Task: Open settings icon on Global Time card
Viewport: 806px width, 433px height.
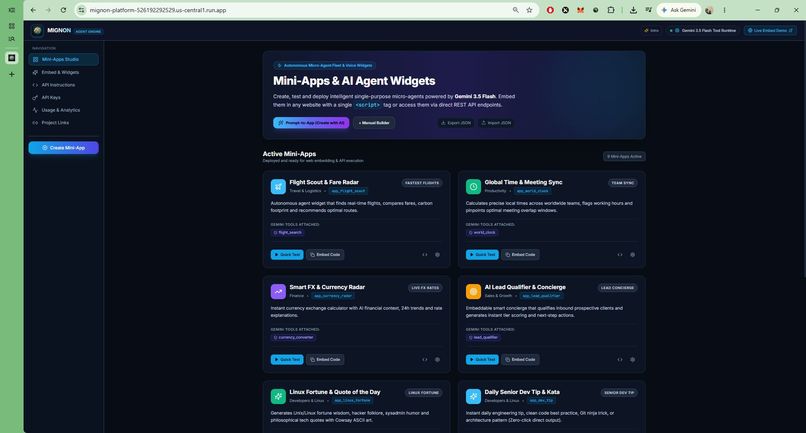Action: pos(633,255)
